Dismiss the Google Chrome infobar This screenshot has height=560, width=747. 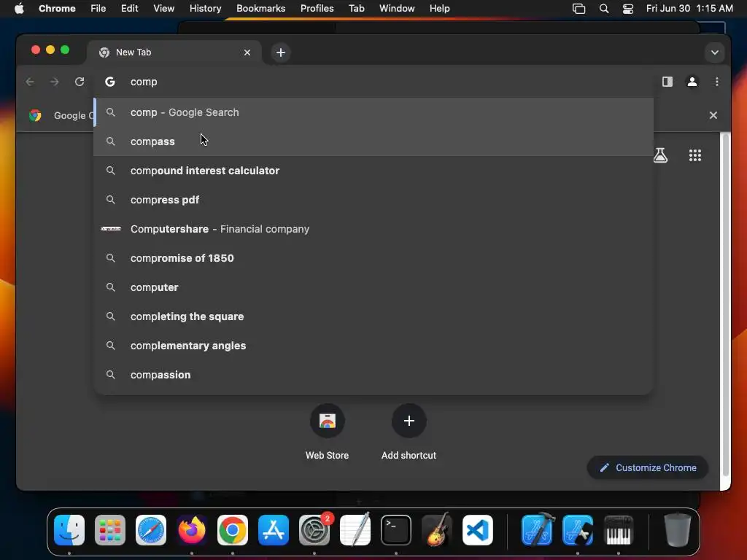click(713, 115)
